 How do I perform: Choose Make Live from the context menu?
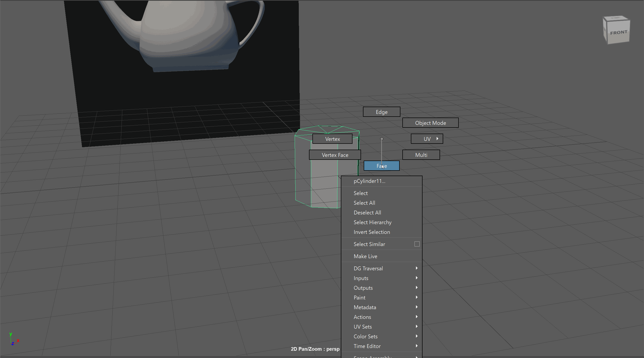tap(365, 256)
